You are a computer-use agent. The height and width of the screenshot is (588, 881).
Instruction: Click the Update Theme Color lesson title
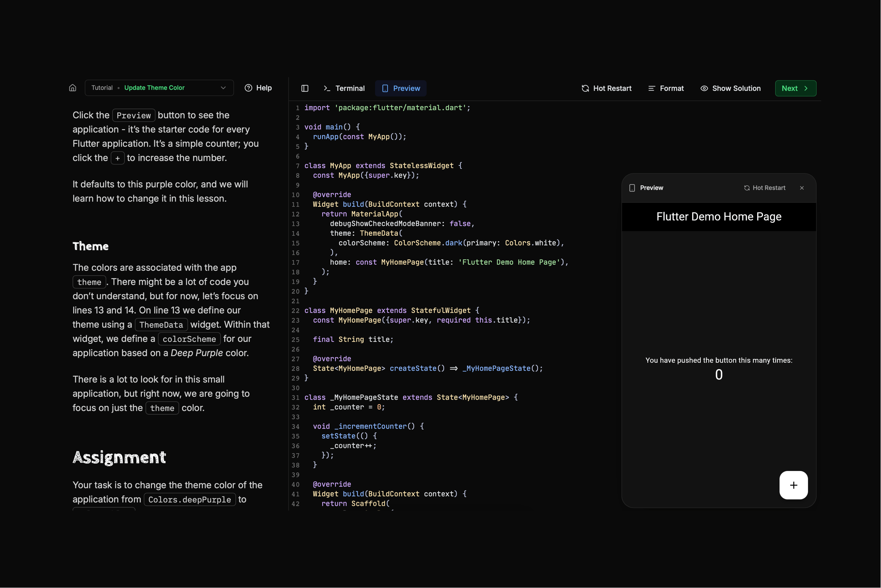tap(154, 88)
